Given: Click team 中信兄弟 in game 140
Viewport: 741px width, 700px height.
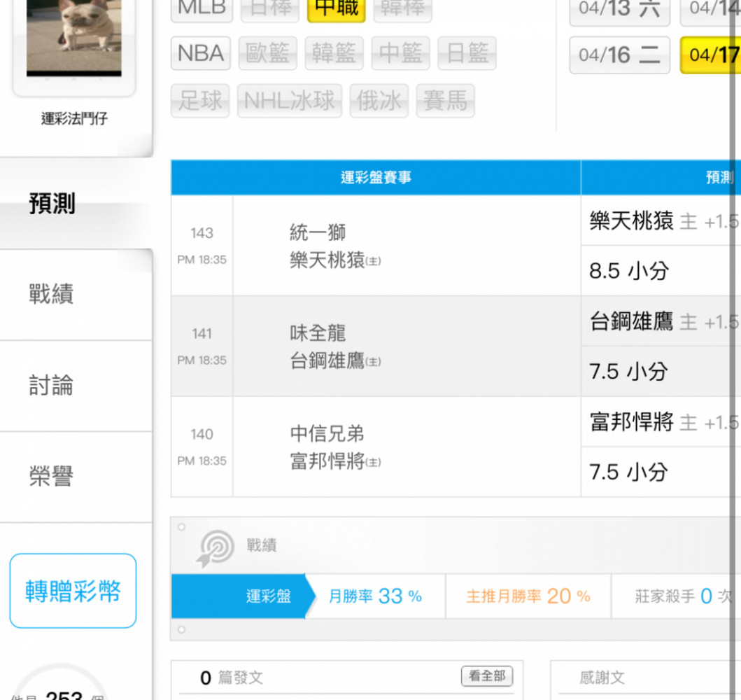Looking at the screenshot, I should tap(327, 433).
